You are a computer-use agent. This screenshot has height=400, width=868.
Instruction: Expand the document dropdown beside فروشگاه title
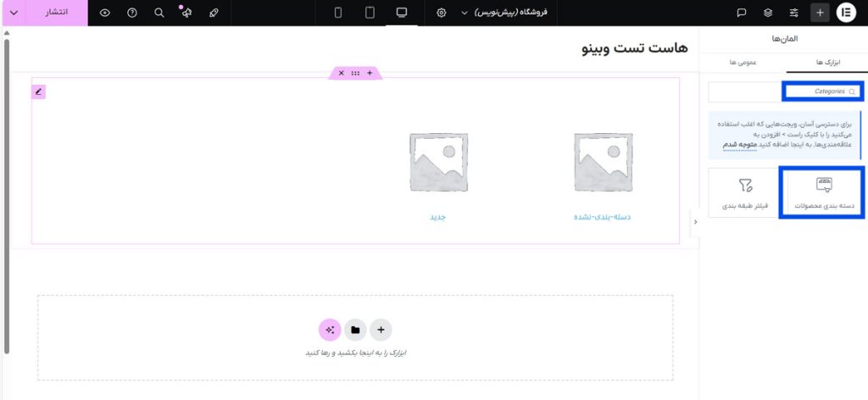pos(464,14)
